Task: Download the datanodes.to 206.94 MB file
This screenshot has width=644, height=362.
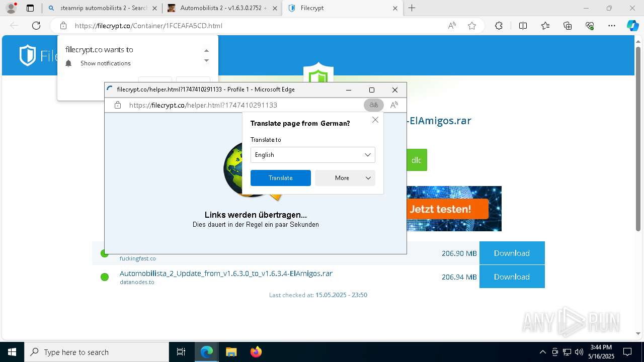Action: tap(512, 277)
